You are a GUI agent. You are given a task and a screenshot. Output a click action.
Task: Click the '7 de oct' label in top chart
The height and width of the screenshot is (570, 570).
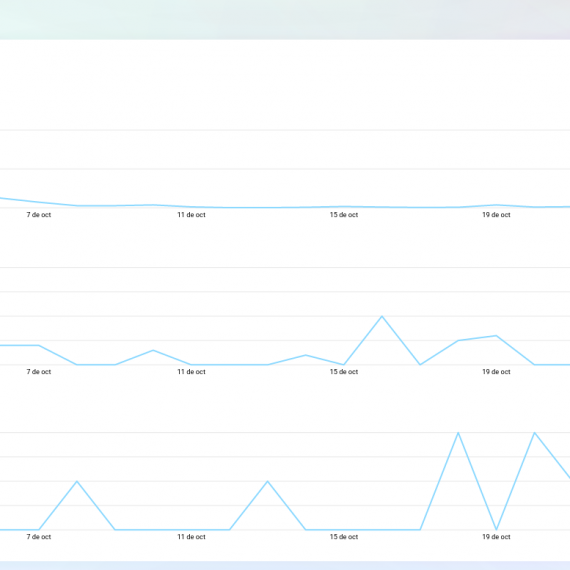pyautogui.click(x=39, y=215)
